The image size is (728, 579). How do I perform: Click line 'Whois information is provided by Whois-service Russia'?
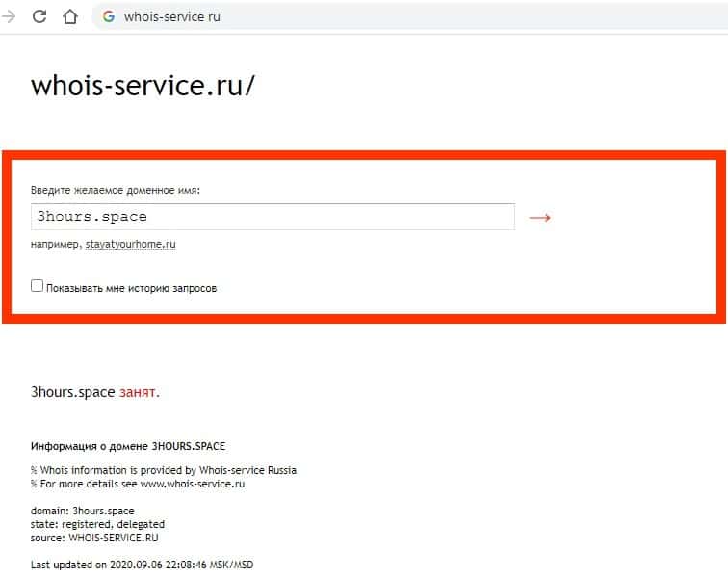(x=164, y=470)
